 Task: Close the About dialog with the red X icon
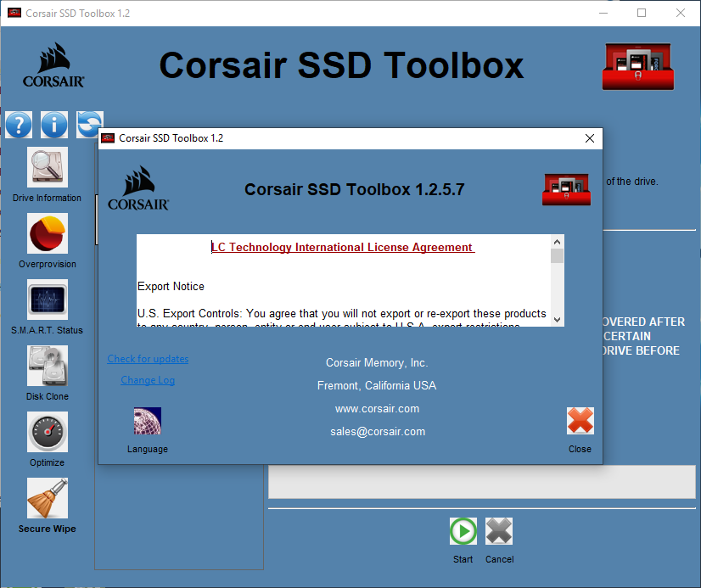[x=580, y=420]
